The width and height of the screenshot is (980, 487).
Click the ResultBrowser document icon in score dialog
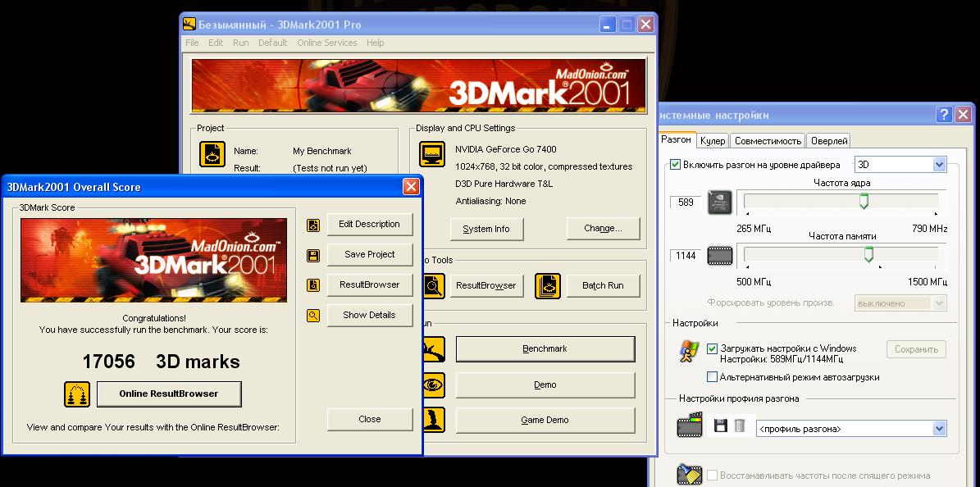point(313,285)
